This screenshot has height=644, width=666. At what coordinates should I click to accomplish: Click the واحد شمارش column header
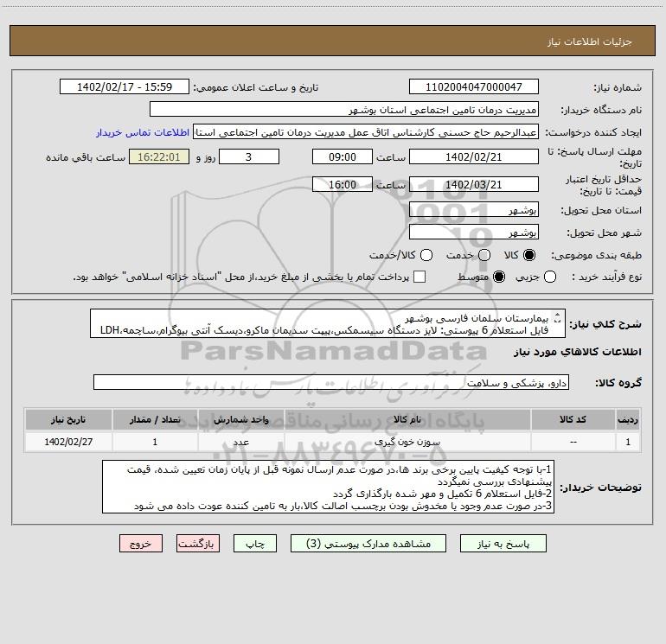coord(240,419)
